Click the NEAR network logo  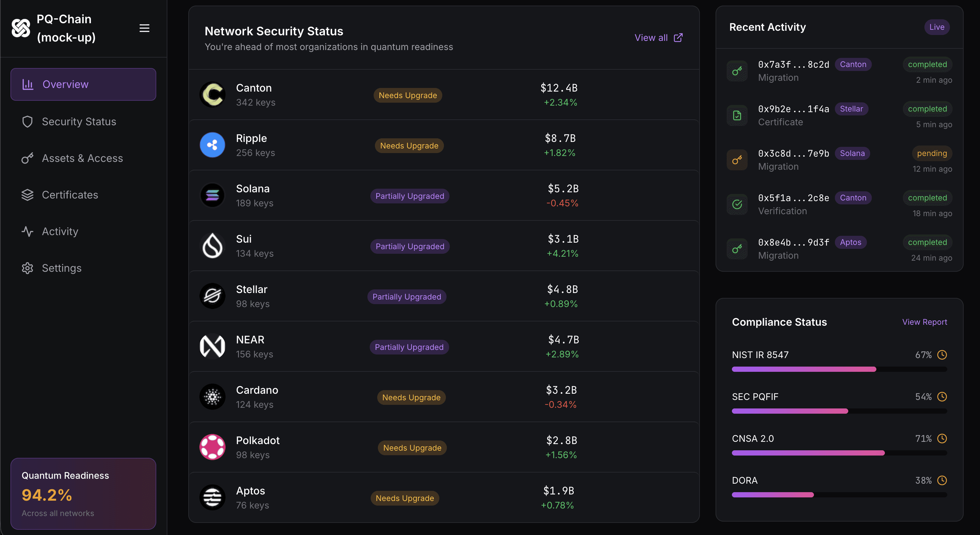pos(212,346)
